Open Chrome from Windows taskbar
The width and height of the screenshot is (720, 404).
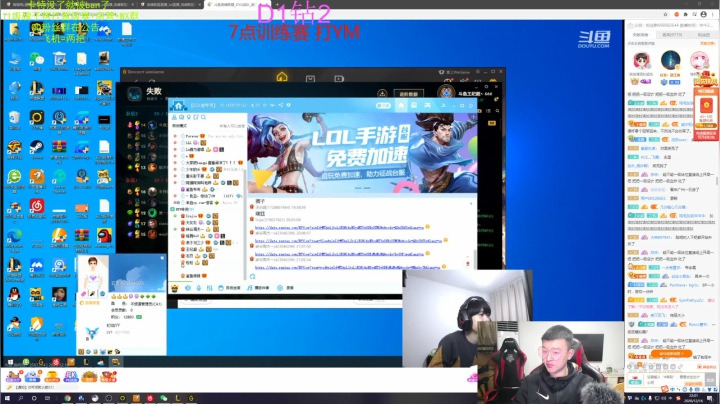coord(68,398)
